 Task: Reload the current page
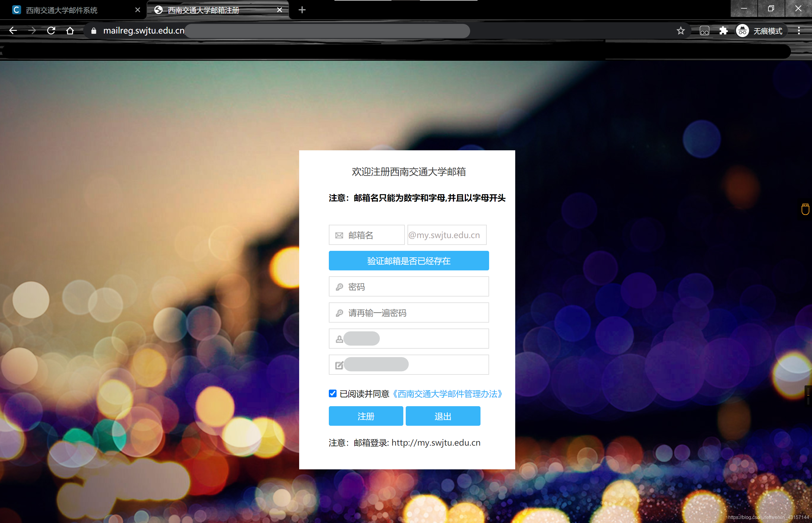(x=51, y=31)
